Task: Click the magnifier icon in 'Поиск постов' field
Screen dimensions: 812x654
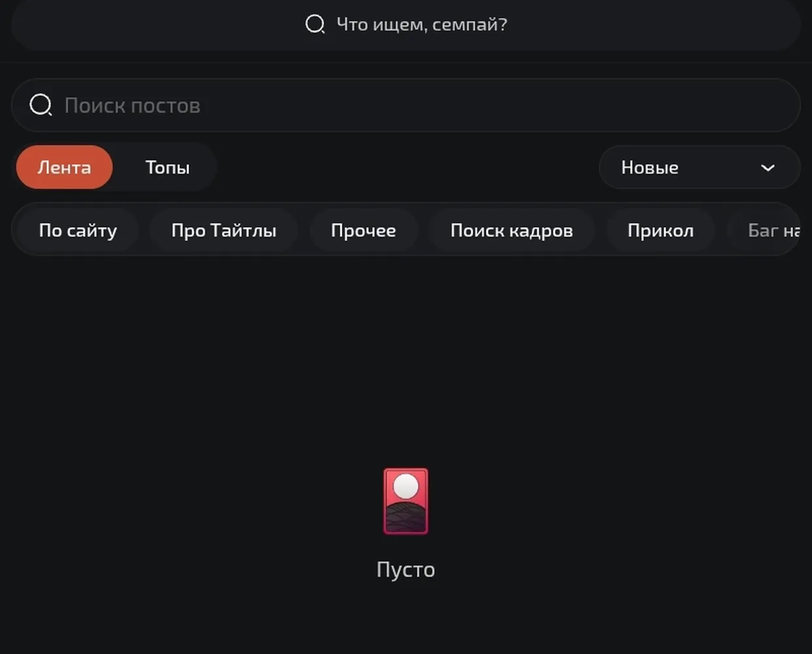Action: coord(41,105)
